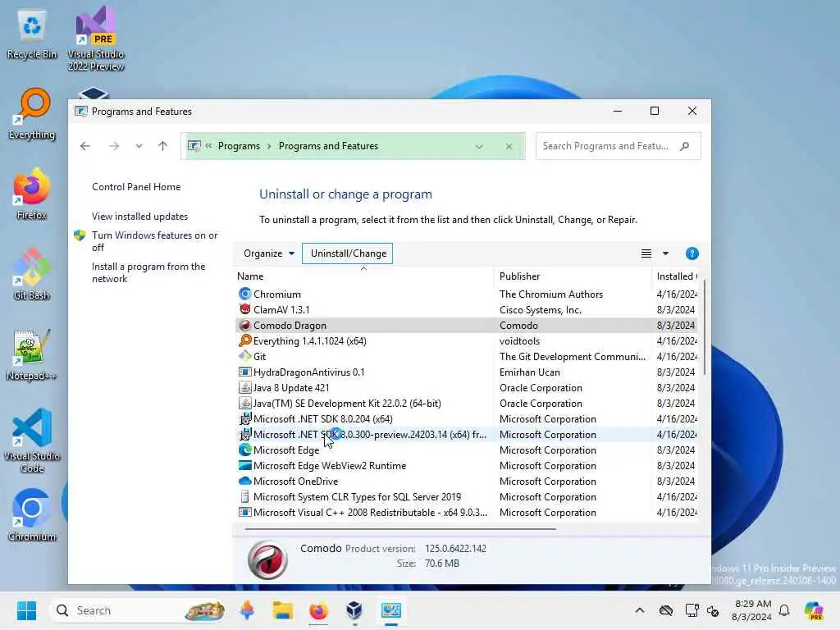Click Firefox icon on the taskbar

[x=319, y=610]
